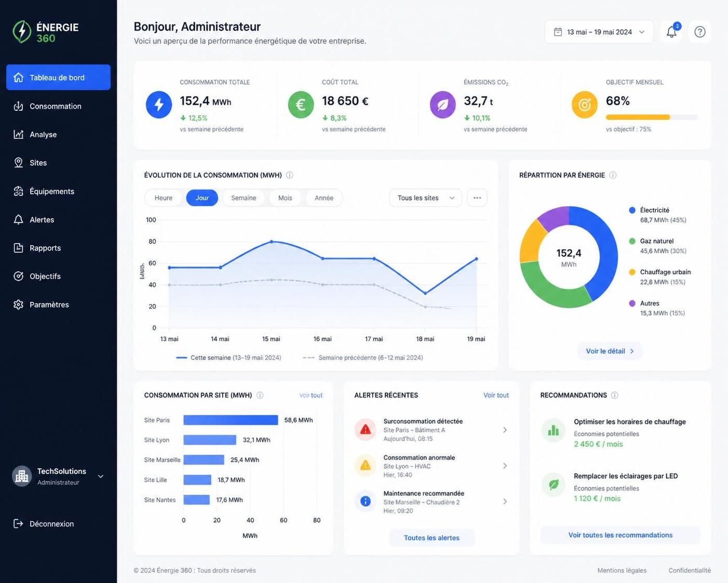
Task: Click the green euro cost icon
Action: [x=301, y=104]
